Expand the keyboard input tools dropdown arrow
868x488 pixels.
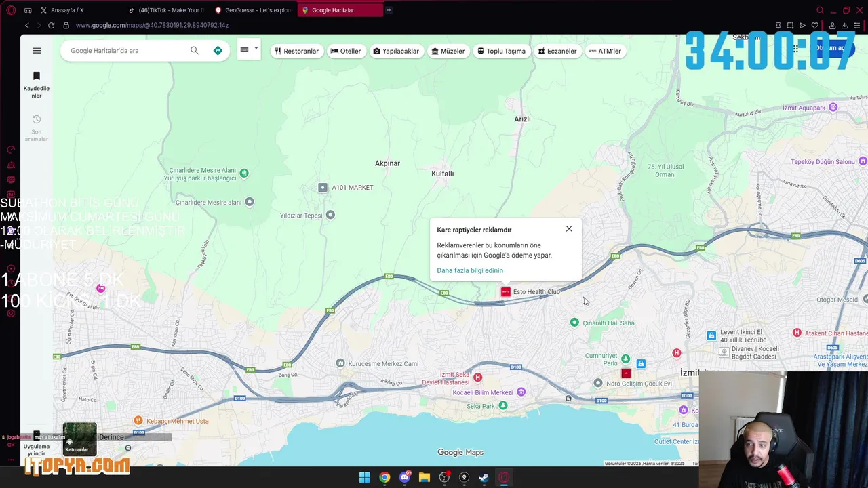pyautogui.click(x=256, y=49)
